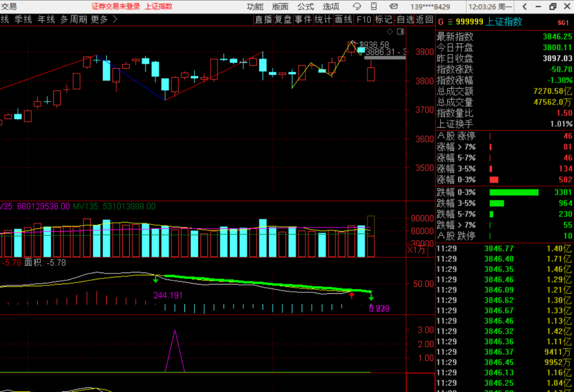Click the 跌幅 5-7% row
Image resolution: width=574 pixels, height=392 pixels.
[x=504, y=214]
